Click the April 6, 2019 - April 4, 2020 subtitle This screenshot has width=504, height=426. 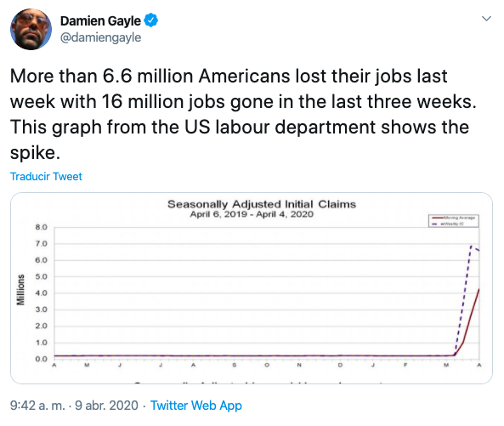(252, 214)
